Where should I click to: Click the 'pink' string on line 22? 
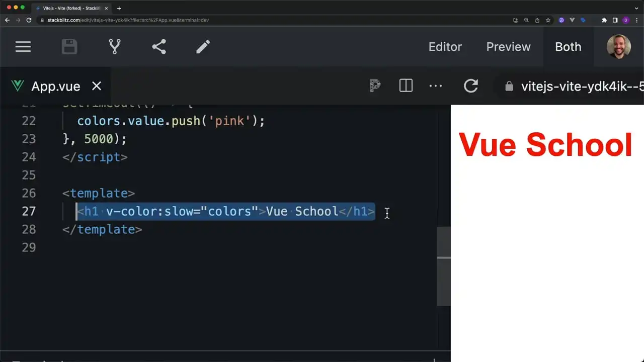click(229, 121)
